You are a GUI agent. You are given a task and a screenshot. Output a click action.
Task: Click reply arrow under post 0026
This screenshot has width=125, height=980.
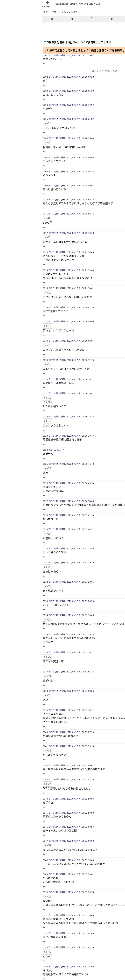[x=44, y=496]
